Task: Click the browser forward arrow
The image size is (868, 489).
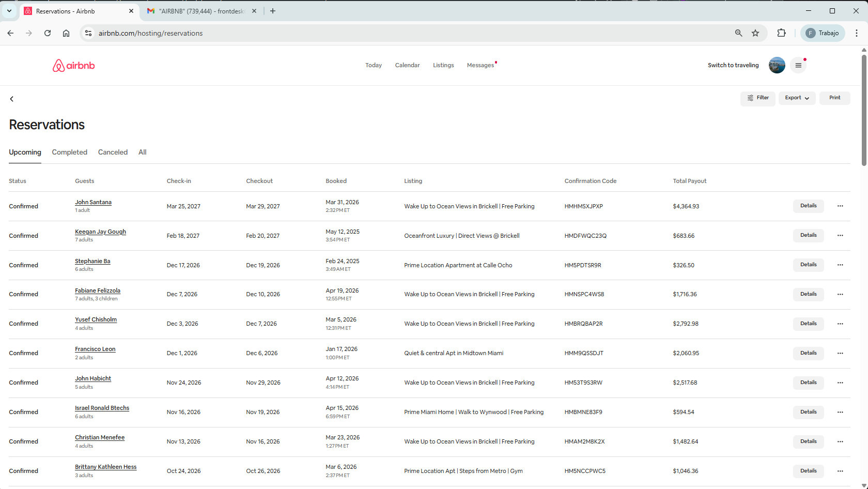Action: tap(29, 33)
